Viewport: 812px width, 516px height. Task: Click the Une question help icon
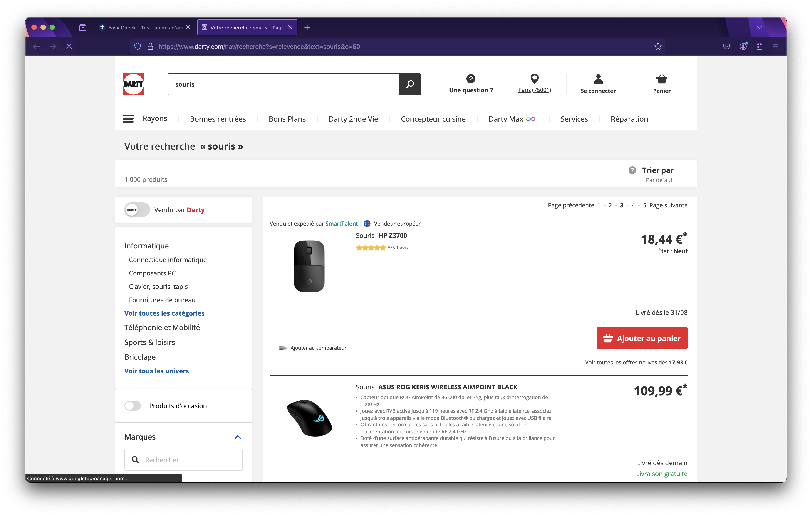coord(471,79)
